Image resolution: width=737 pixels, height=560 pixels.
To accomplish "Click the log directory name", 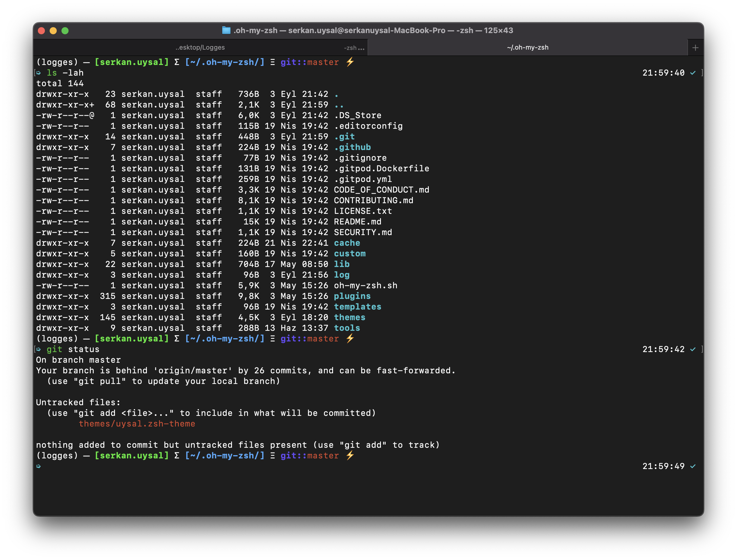I will tap(342, 275).
